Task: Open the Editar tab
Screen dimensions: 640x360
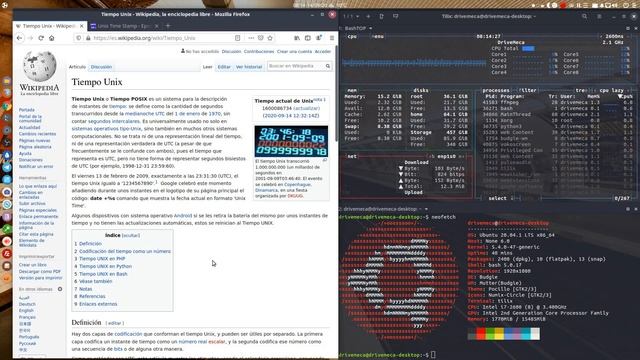Action: [x=224, y=67]
